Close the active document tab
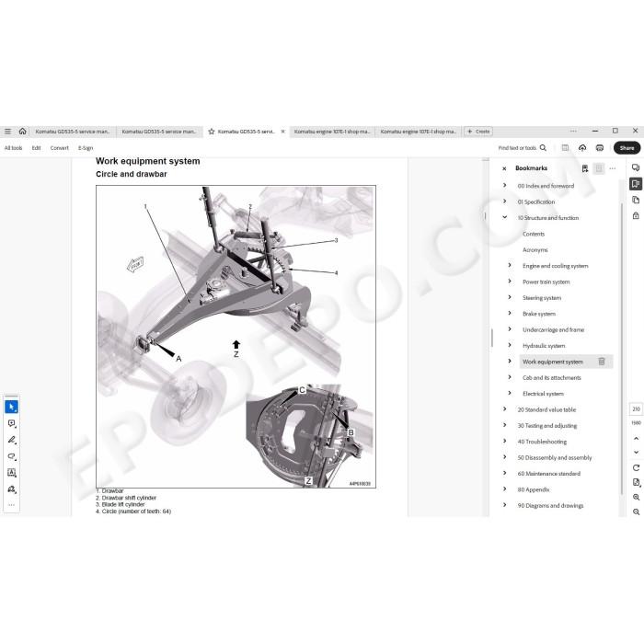644x644 pixels. pyautogui.click(x=282, y=132)
